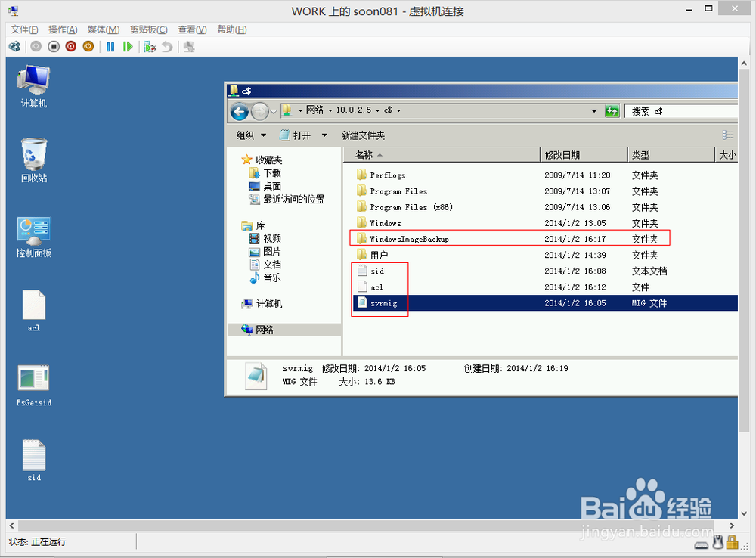Image resolution: width=756 pixels, height=558 pixels.
Task: Click the Ctrl+Alt+Delete toolbar icon
Action: [15, 47]
